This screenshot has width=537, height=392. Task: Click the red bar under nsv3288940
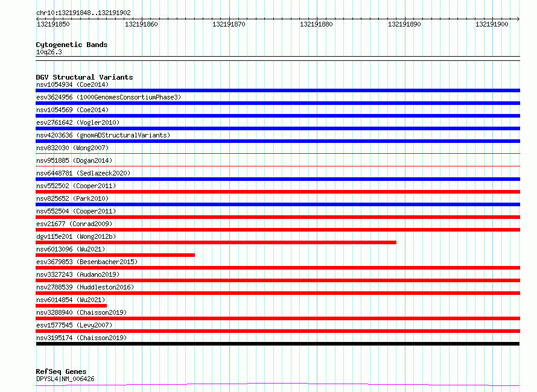(278, 318)
